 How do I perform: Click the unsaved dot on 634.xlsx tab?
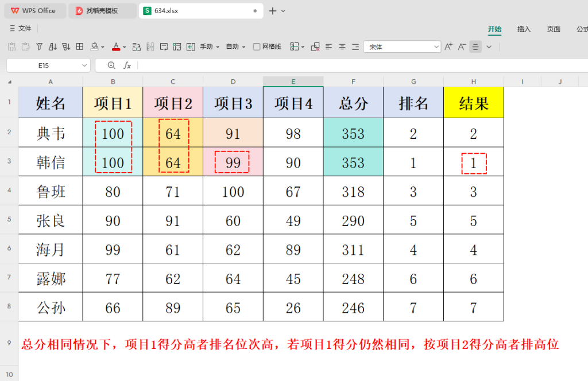pos(255,11)
